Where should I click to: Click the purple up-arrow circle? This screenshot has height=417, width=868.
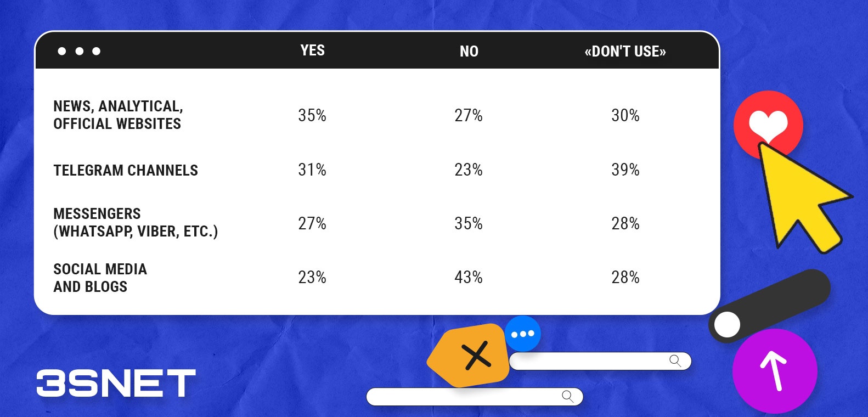774,371
